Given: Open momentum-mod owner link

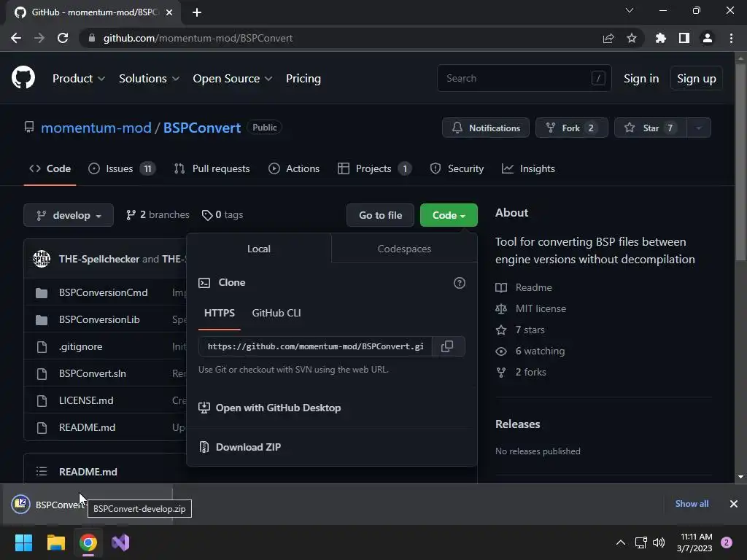Looking at the screenshot, I should (x=96, y=128).
